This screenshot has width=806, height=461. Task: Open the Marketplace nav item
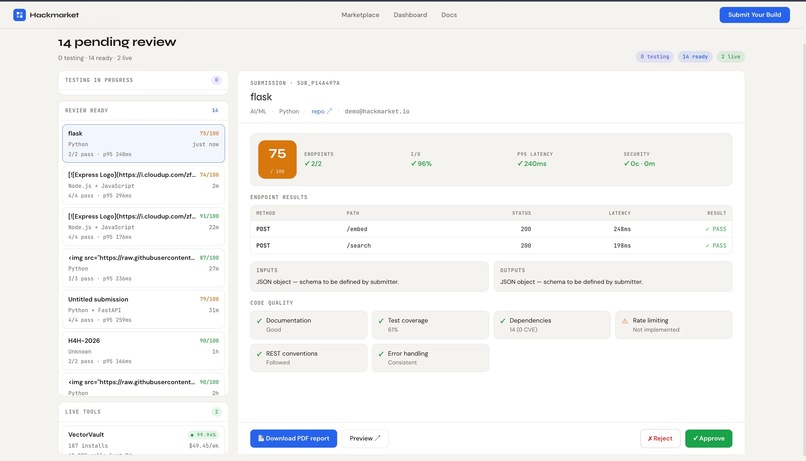pos(360,15)
